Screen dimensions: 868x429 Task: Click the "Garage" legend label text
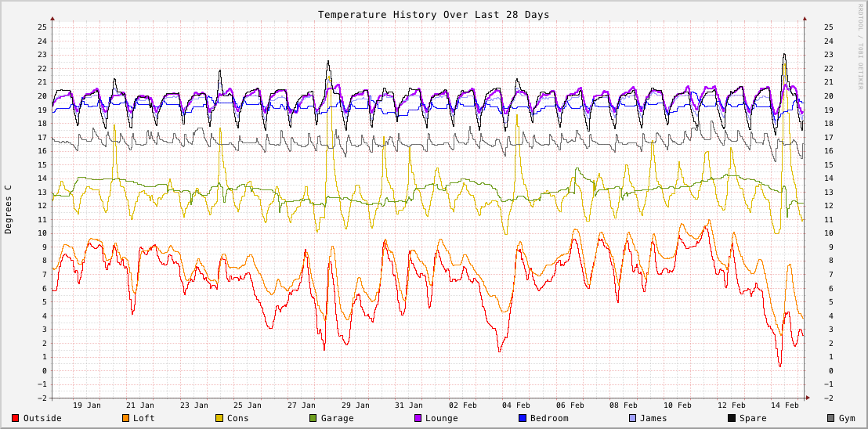pos(337,418)
